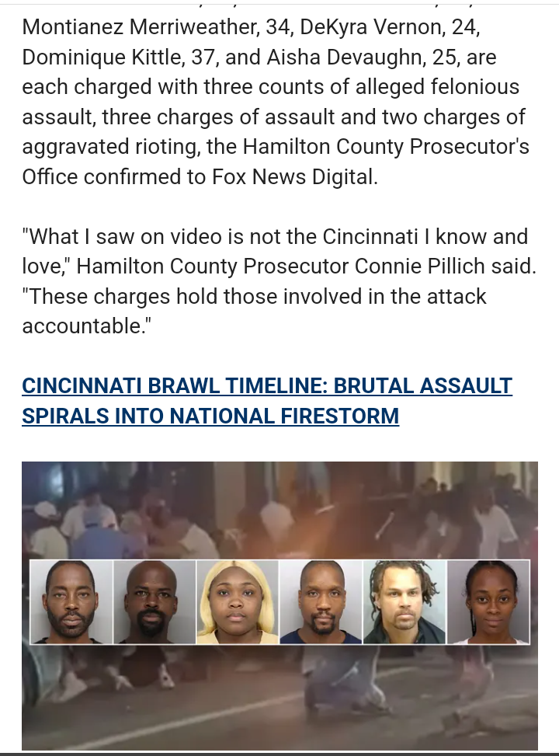Click the blurred brawl crowd above the mugshots

279,511
